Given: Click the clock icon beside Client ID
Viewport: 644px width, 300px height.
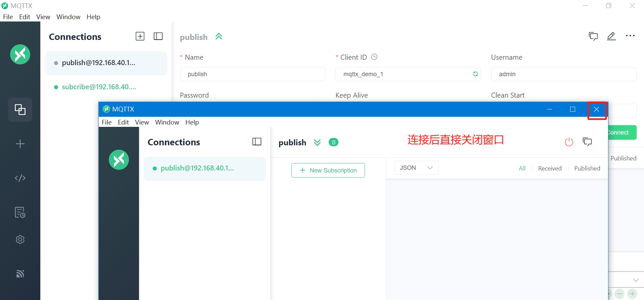Looking at the screenshot, I should 374,57.
